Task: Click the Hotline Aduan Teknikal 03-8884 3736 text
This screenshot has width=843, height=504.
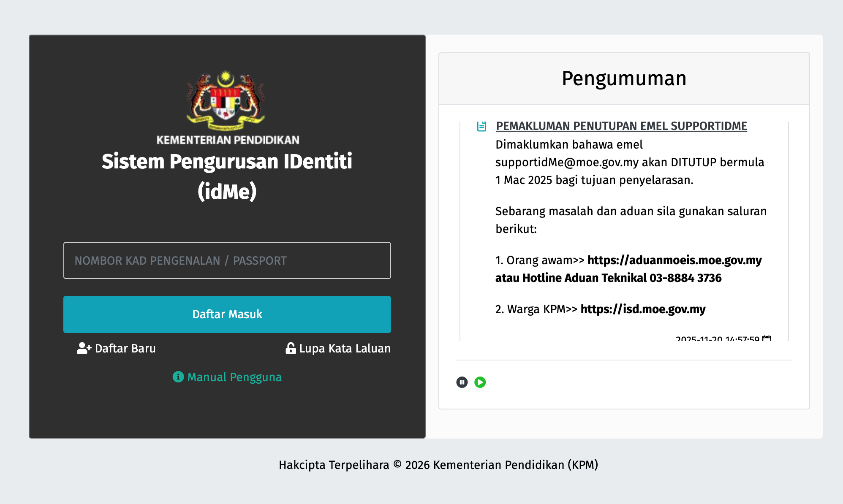Action: pyautogui.click(x=622, y=278)
